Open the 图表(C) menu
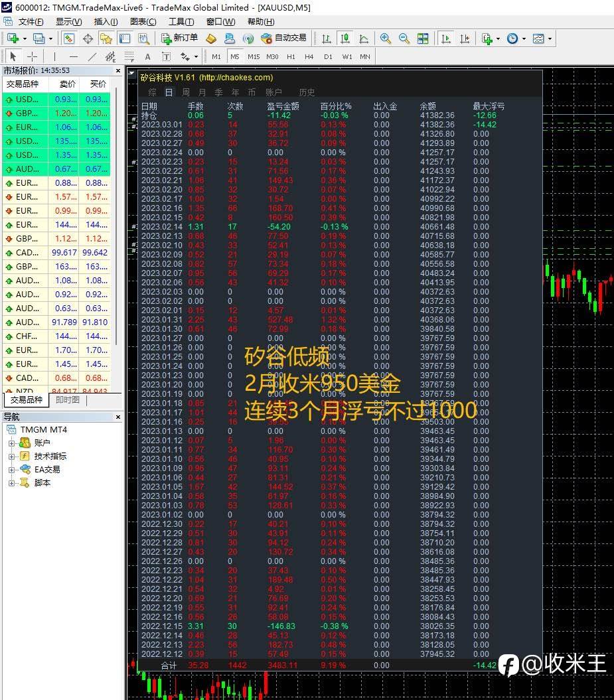The image size is (614, 700). click(x=143, y=21)
